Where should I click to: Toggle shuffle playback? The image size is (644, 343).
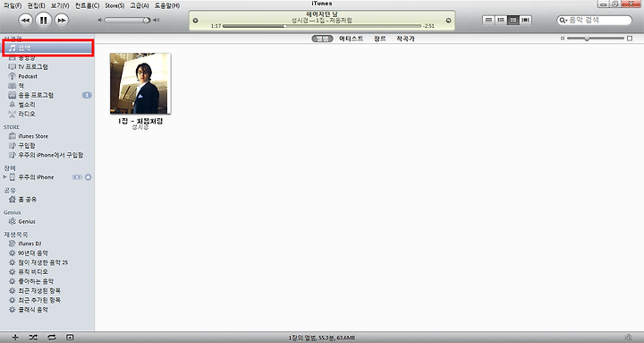(33, 338)
